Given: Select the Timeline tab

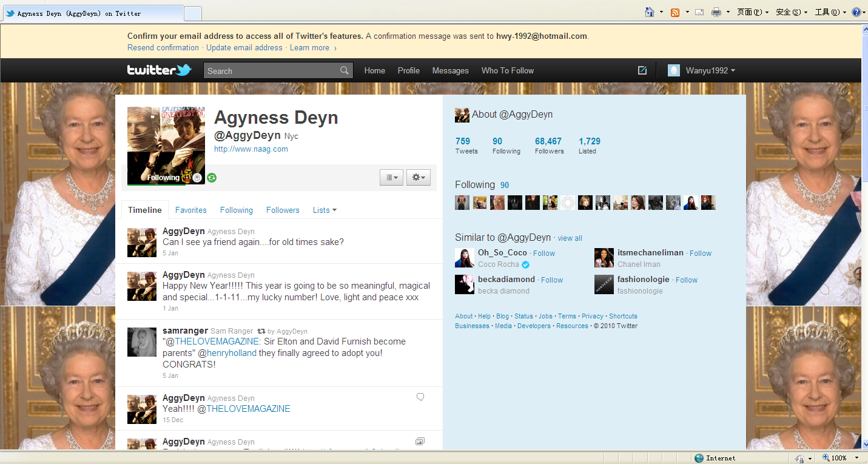Looking at the screenshot, I should 145,210.
